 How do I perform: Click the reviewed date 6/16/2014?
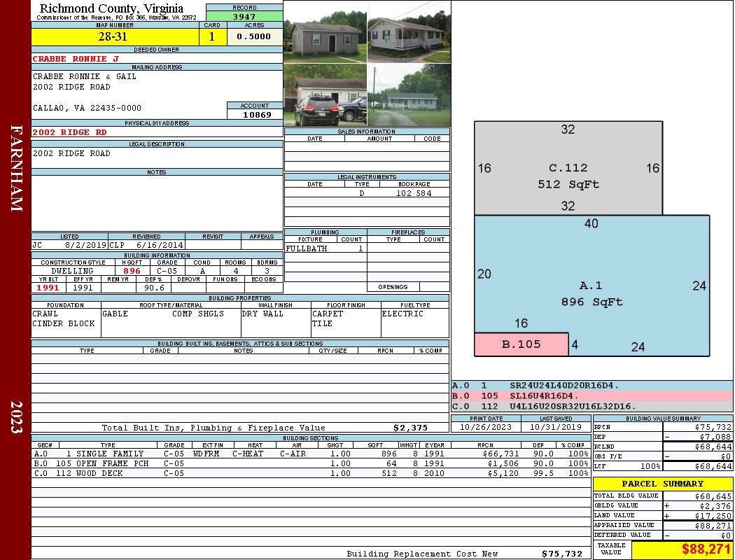160,244
